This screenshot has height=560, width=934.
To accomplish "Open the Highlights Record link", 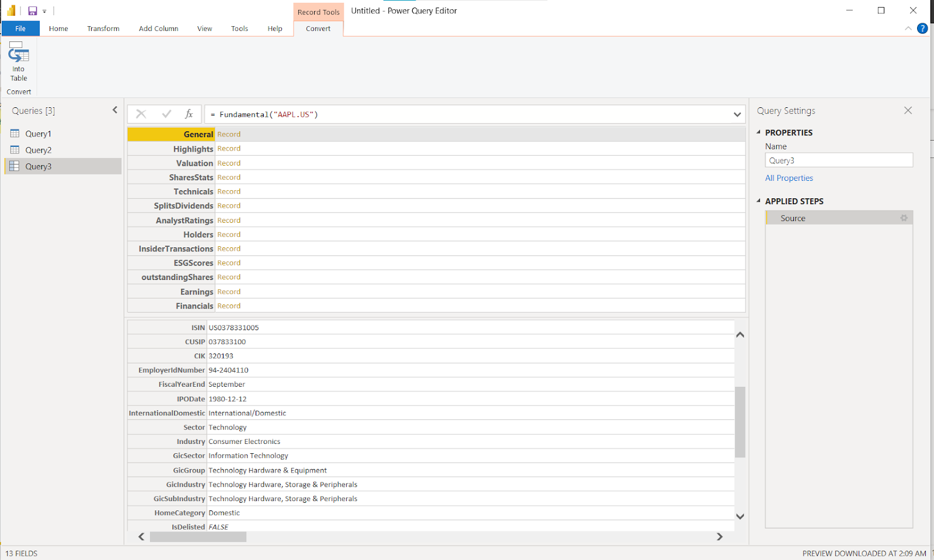I will coord(229,149).
